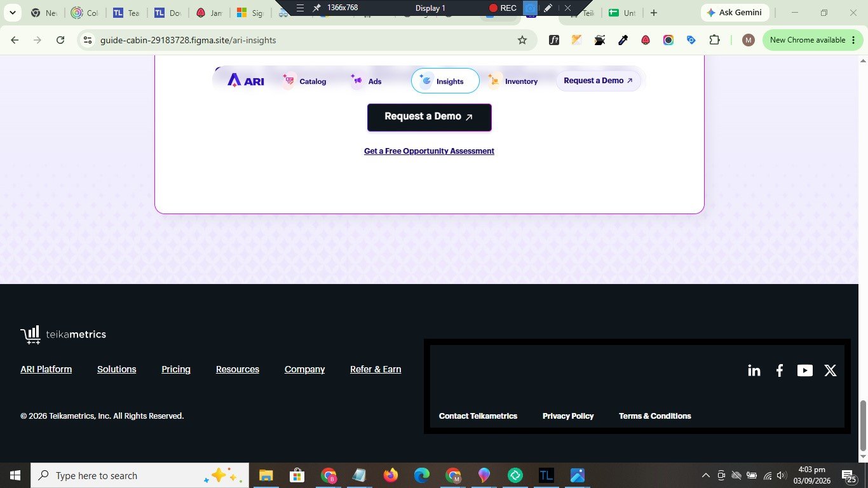Image resolution: width=868 pixels, height=488 pixels.
Task: Click the ARI logo in navigation
Action: (x=245, y=81)
